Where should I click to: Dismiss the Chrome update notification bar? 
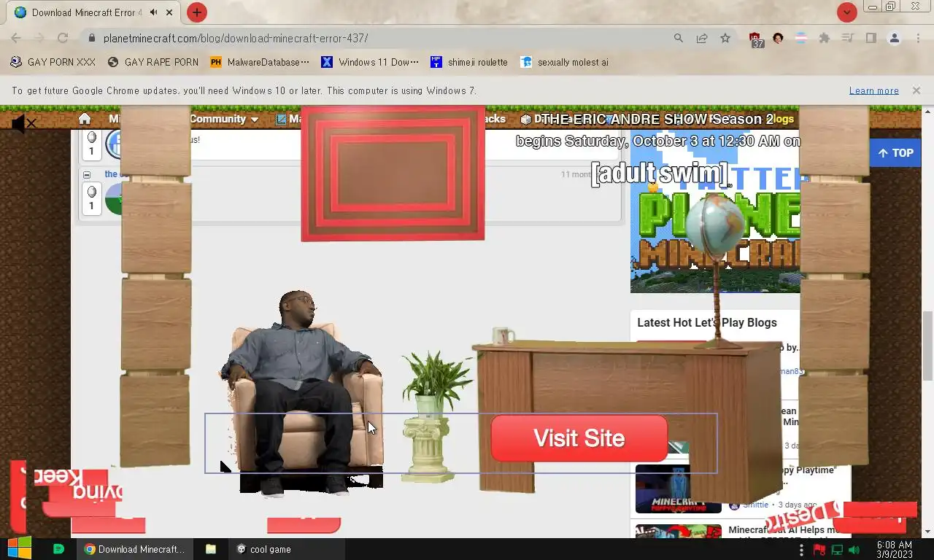click(916, 90)
